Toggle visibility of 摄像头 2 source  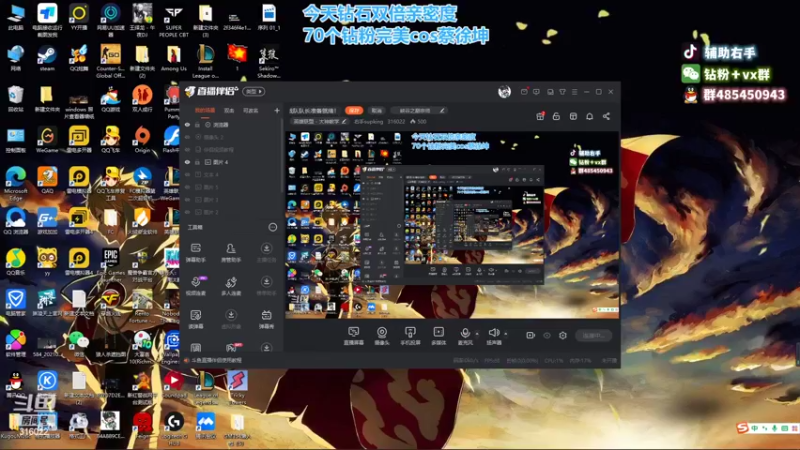(187, 137)
